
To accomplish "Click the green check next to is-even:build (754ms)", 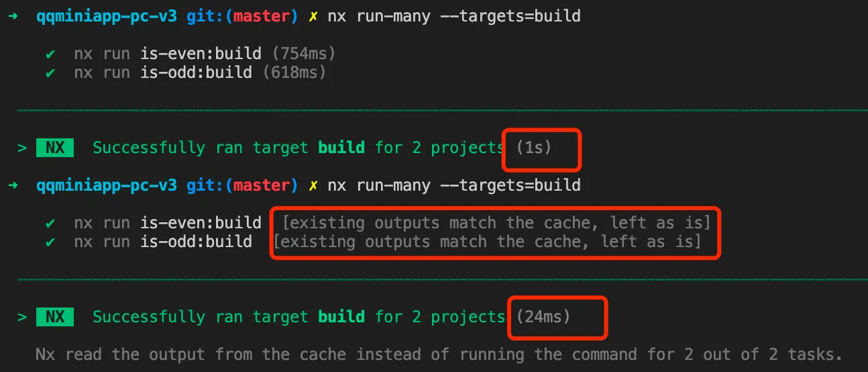I will pos(50,54).
